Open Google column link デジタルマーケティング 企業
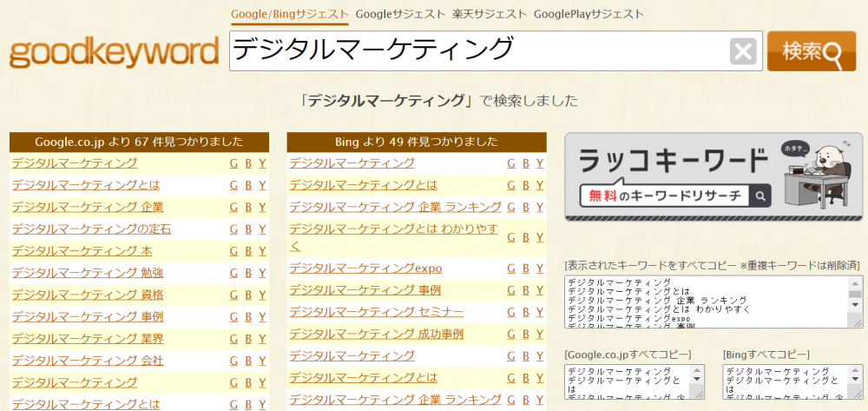 [88, 207]
